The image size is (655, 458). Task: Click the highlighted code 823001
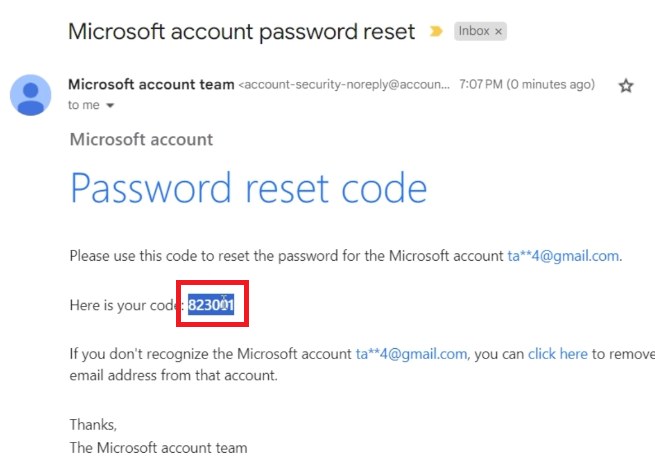click(x=211, y=305)
